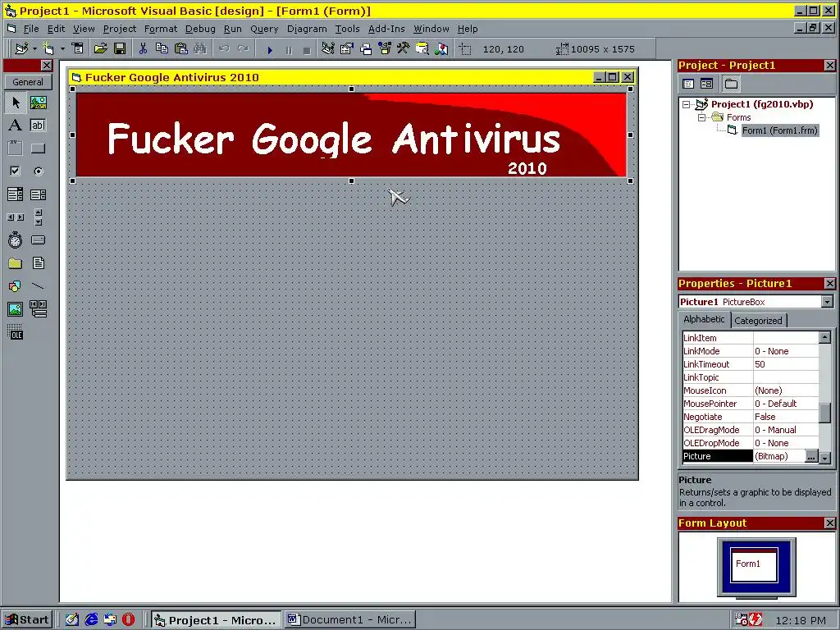Image resolution: width=840 pixels, height=630 pixels.
Task: Click the Data View Window toolbar icon
Action: click(x=422, y=48)
